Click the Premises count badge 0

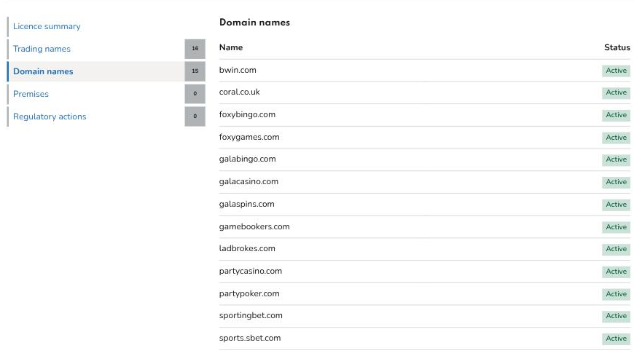click(195, 94)
